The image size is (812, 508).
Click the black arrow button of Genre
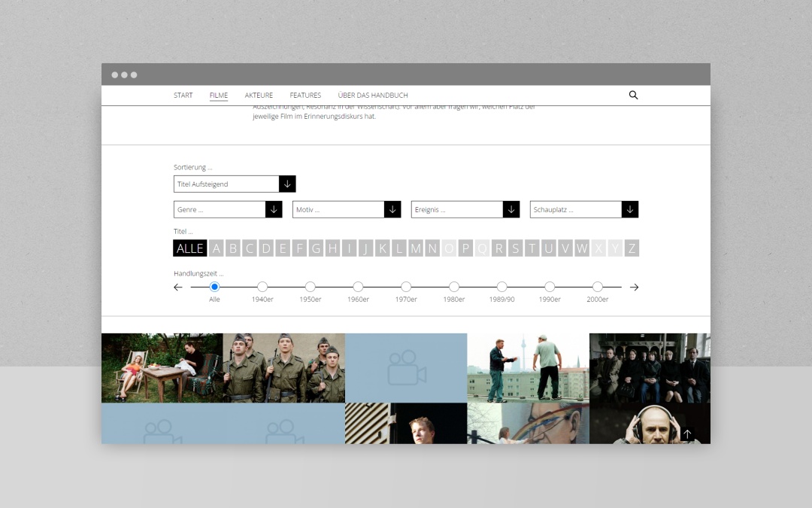coord(274,209)
